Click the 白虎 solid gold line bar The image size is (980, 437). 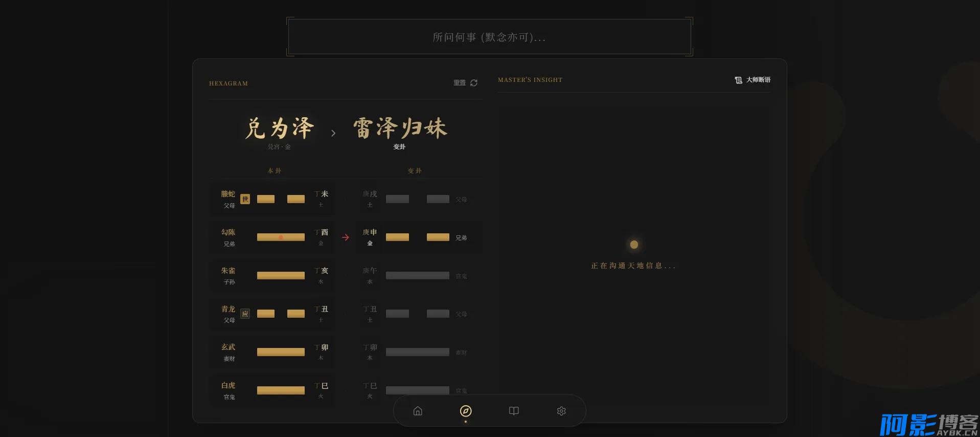tap(281, 390)
